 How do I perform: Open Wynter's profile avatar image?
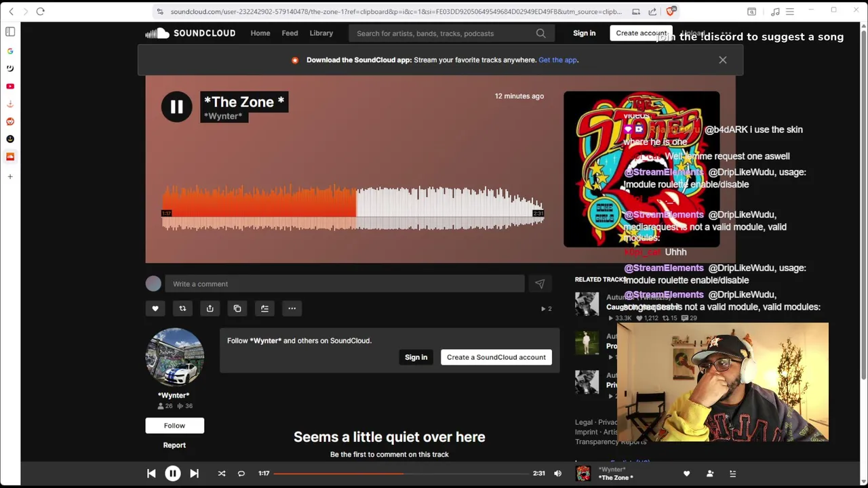pyautogui.click(x=174, y=357)
